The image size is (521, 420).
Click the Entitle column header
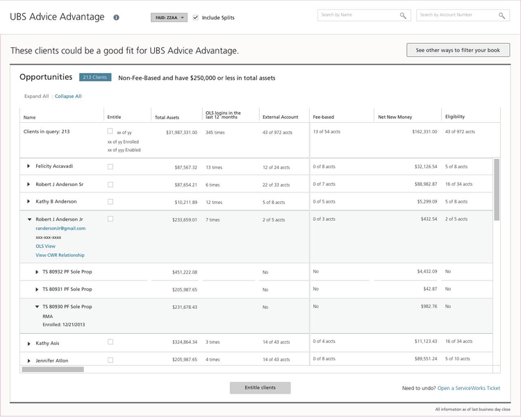114,117
